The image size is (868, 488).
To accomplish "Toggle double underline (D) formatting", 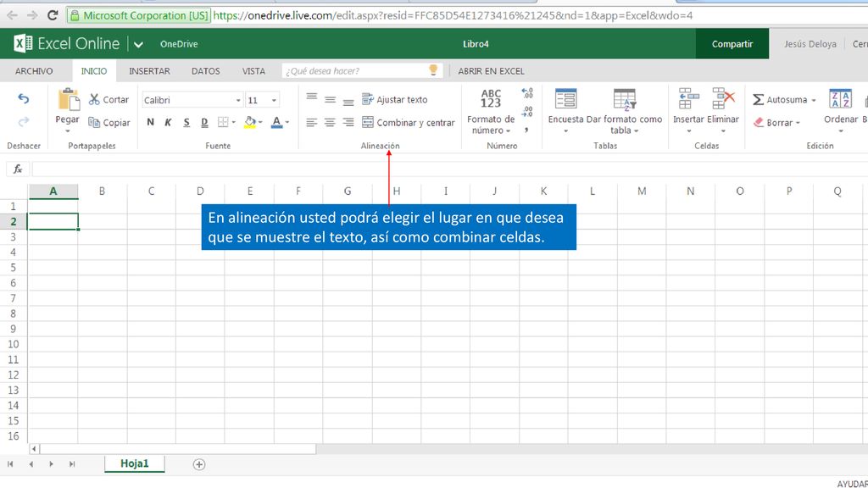I will tap(204, 122).
